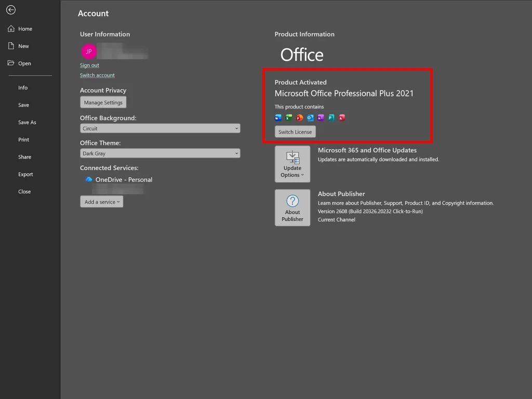The height and width of the screenshot is (399, 532).
Task: Go back using the back arrow icon
Action: (x=11, y=10)
